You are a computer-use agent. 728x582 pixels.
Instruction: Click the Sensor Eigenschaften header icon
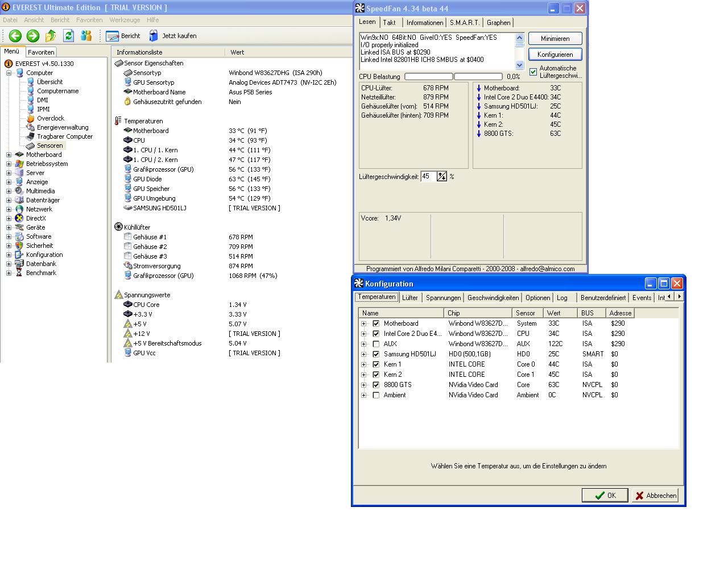pos(118,63)
